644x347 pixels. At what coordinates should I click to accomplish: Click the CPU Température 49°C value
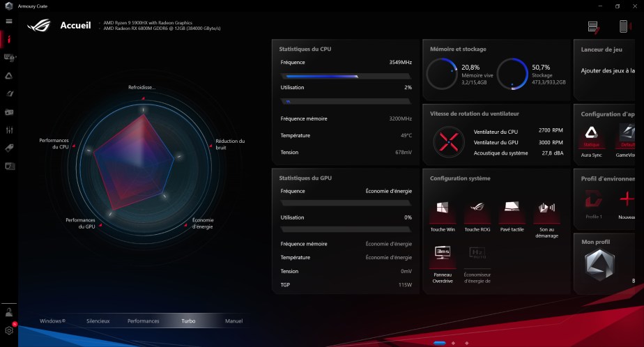pyautogui.click(x=406, y=135)
